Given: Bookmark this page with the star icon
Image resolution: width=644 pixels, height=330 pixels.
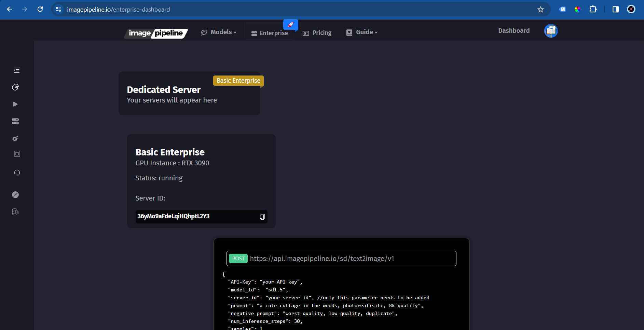Looking at the screenshot, I should (540, 9).
